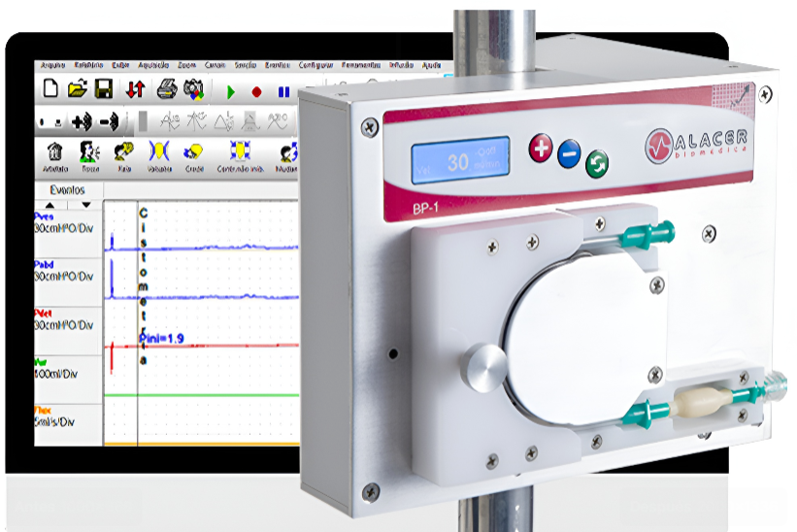The image size is (797, 532).
Task: Open the Zoom menu
Action: click(x=186, y=65)
